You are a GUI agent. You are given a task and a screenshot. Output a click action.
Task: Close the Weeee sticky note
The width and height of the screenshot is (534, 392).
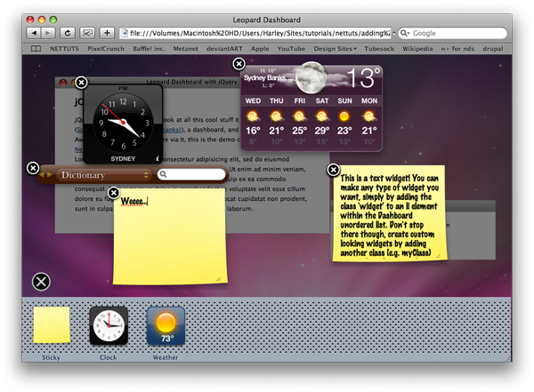[114, 193]
